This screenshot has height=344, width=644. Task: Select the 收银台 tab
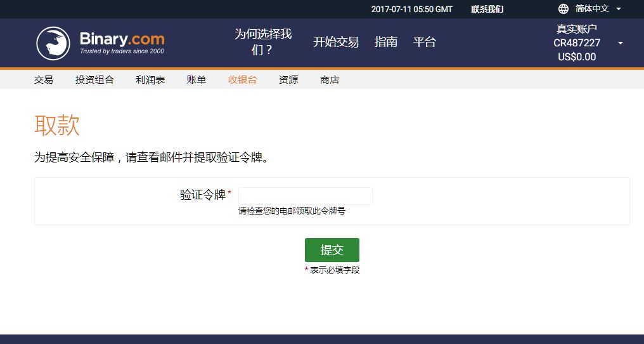pos(243,80)
